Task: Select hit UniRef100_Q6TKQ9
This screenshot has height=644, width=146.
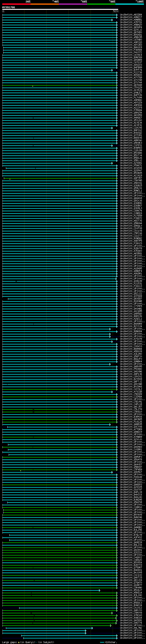Action: (131, 85)
